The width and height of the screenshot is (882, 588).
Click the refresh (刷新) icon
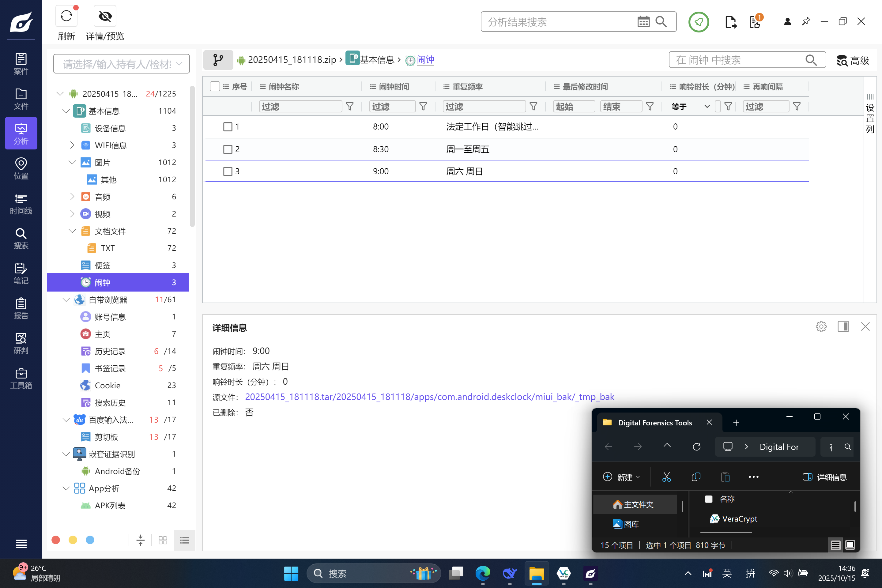pos(66,16)
